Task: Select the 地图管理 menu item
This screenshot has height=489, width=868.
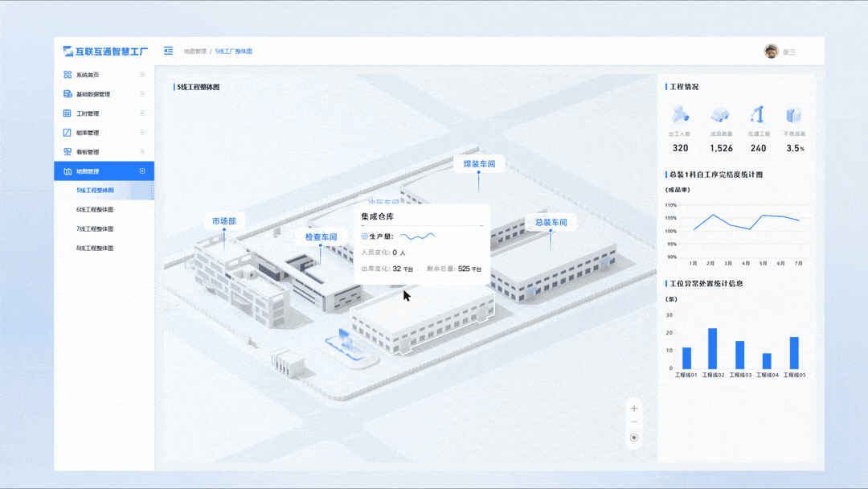Action: [104, 171]
